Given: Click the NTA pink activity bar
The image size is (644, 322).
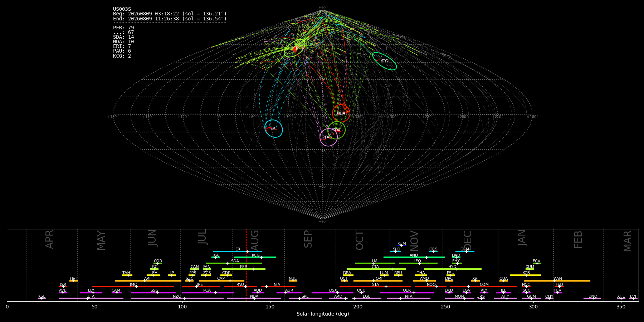Looking at the screenshot, I should point(409,298).
